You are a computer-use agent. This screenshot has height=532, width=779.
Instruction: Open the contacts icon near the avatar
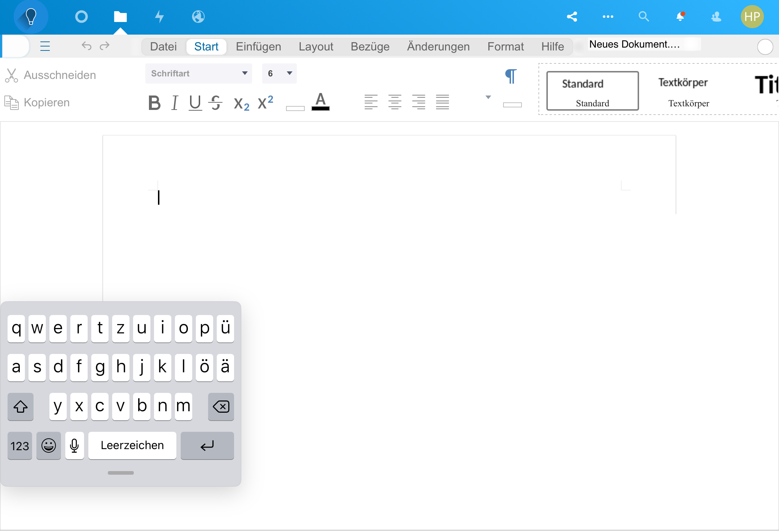coord(716,17)
